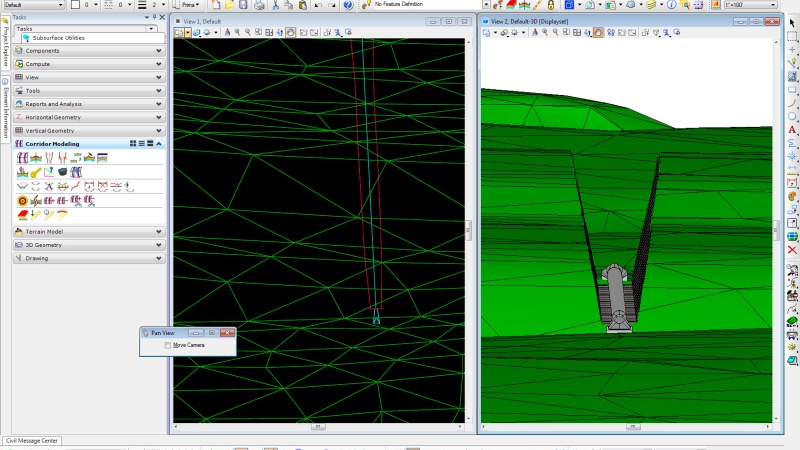Select the Element Selection arrow tool

coord(792,22)
